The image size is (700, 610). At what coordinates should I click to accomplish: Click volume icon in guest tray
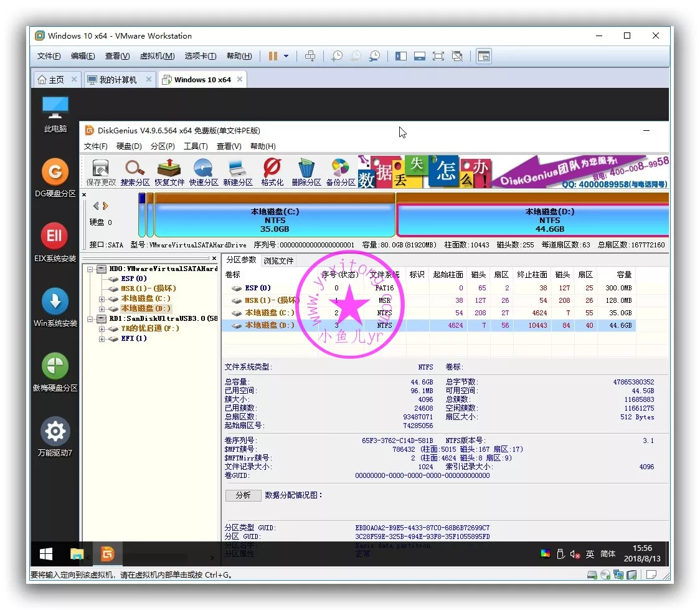(x=575, y=554)
